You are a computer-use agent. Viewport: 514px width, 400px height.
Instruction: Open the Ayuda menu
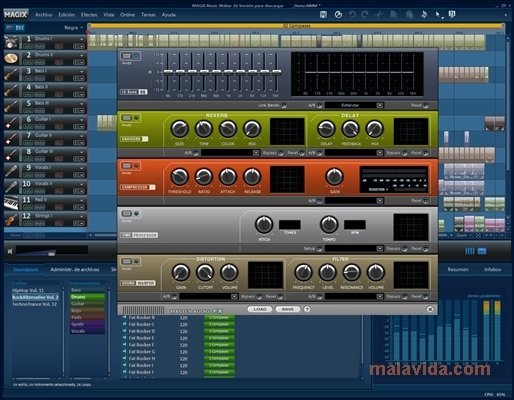(x=168, y=15)
